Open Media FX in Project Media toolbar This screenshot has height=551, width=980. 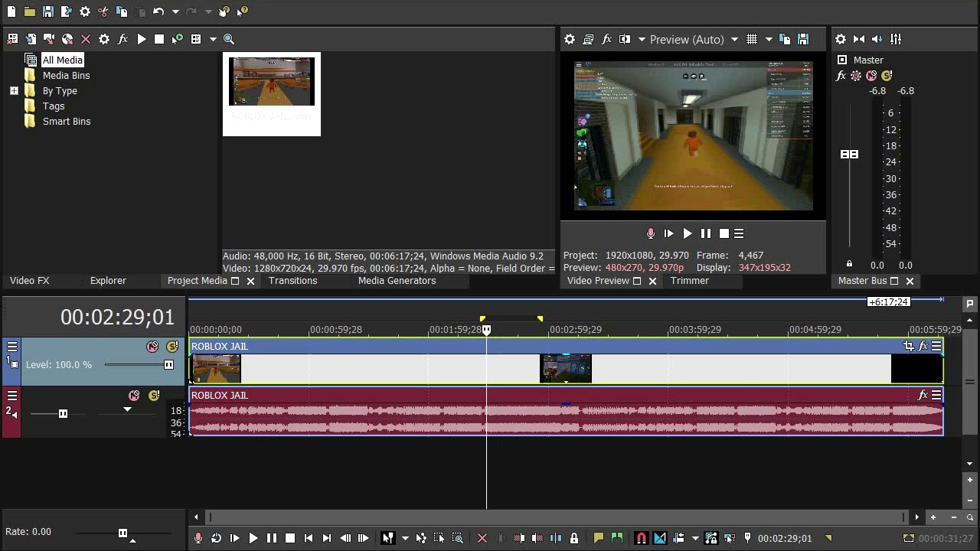pos(122,39)
